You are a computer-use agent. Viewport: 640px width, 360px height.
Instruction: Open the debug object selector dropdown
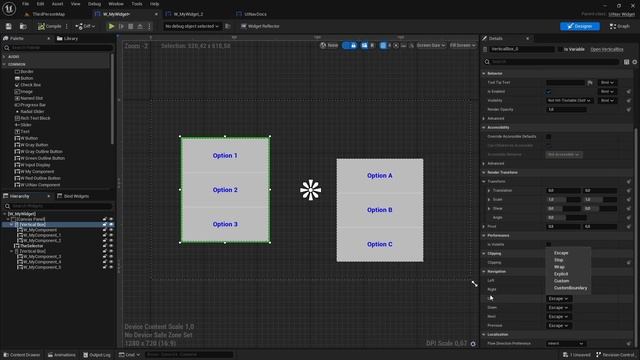click(192, 26)
